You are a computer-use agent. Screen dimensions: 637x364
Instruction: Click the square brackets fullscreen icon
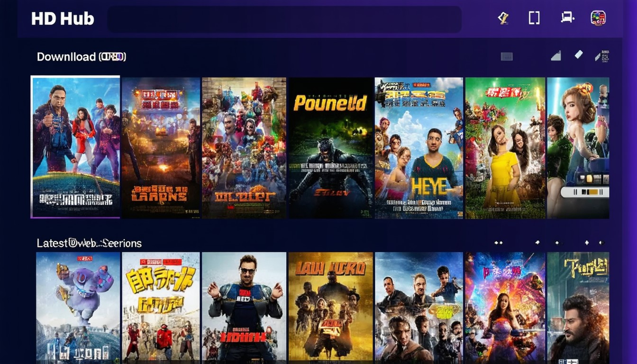534,18
